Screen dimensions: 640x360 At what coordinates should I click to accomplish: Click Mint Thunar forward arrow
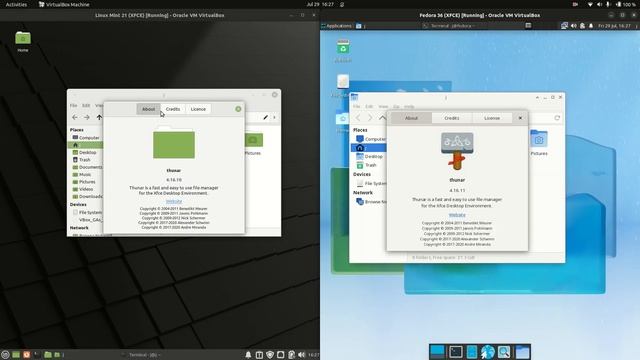pos(87,118)
